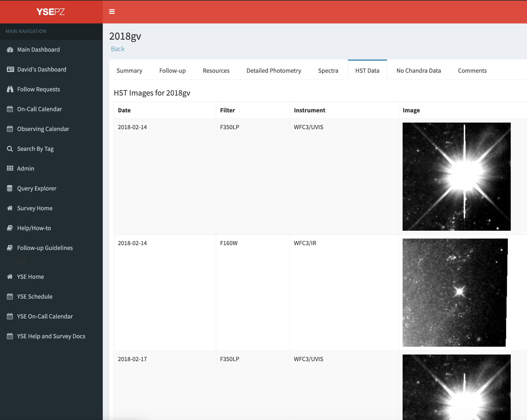The width and height of the screenshot is (527, 420).
Task: Click the Admin grid icon
Action: point(10,169)
